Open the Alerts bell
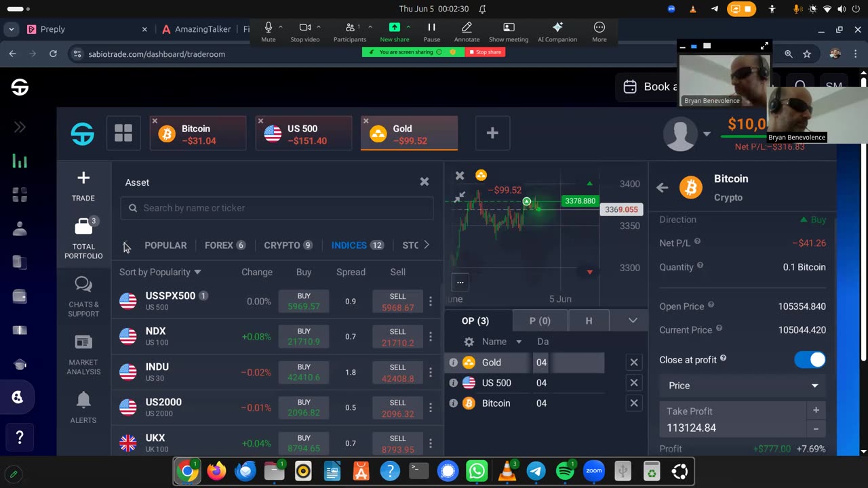 coord(83,407)
